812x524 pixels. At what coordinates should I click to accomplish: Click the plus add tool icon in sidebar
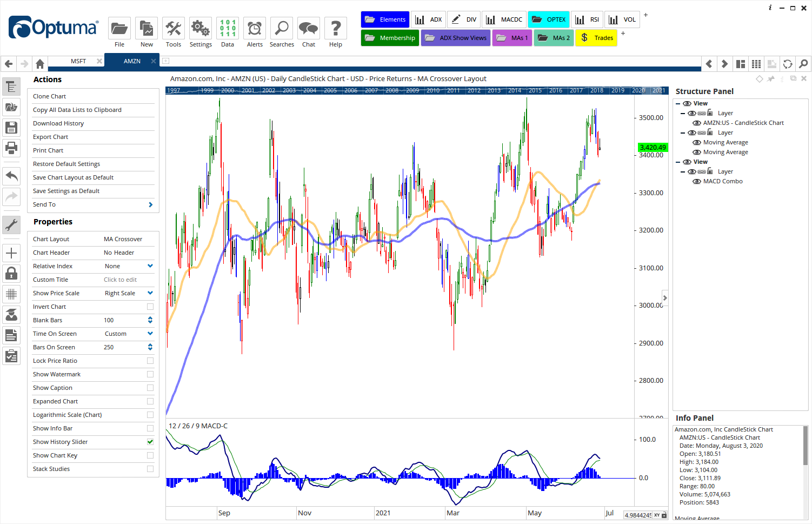11,253
